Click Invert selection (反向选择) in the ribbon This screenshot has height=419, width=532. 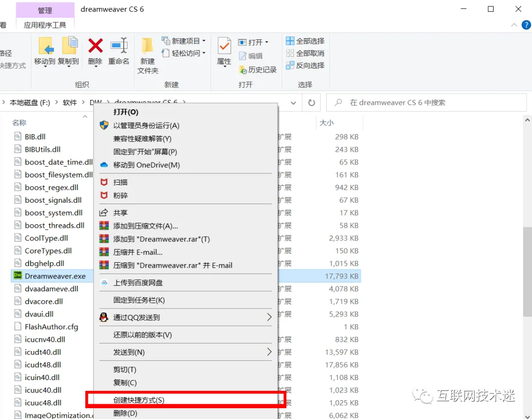click(305, 65)
